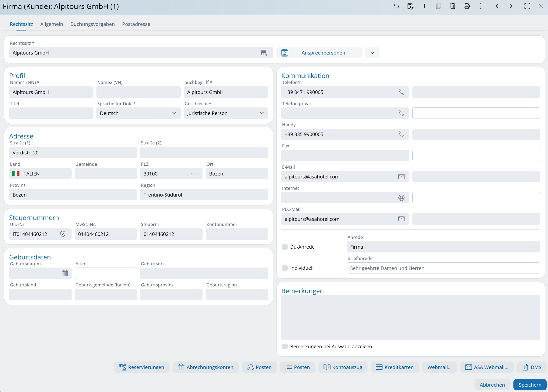The width and height of the screenshot is (548, 392).
Task: Open Kreditkarten button
Action: coord(395,367)
